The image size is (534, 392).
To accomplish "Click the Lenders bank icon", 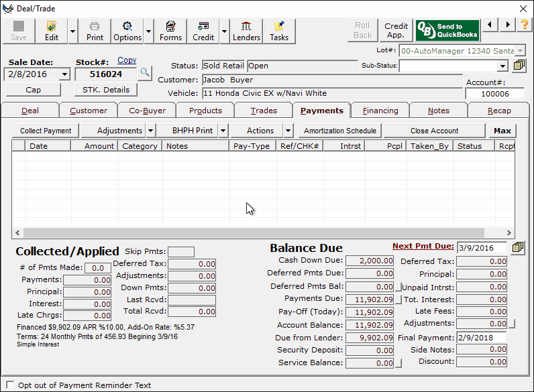I will 246,31.
